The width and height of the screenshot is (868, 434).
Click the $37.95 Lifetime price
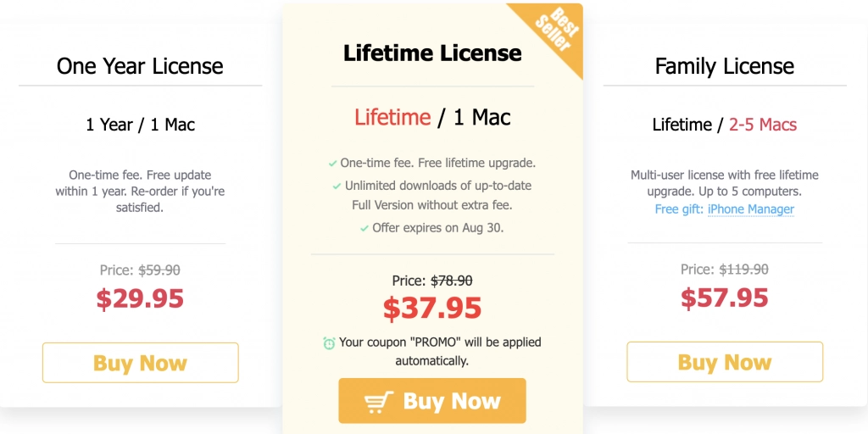tap(432, 309)
